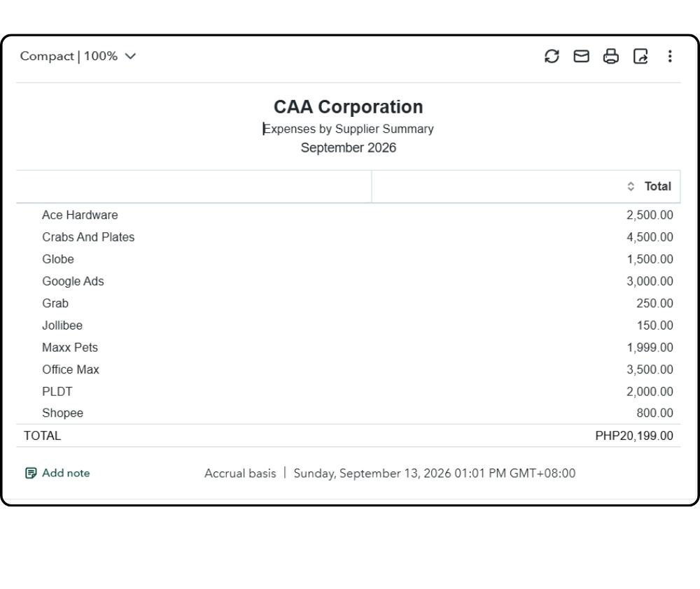Screen dimensions: 700x589
Task: Open the 4,500.00 amount for Crabs And Plates
Action: 650,237
